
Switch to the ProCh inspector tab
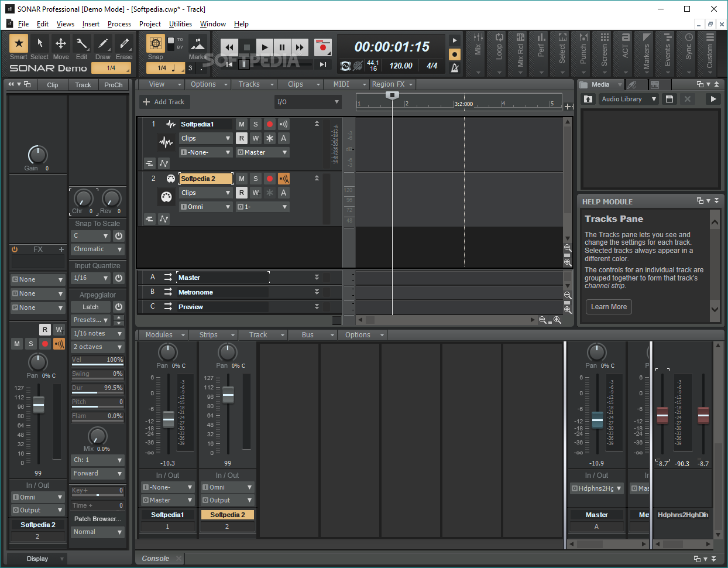(114, 85)
